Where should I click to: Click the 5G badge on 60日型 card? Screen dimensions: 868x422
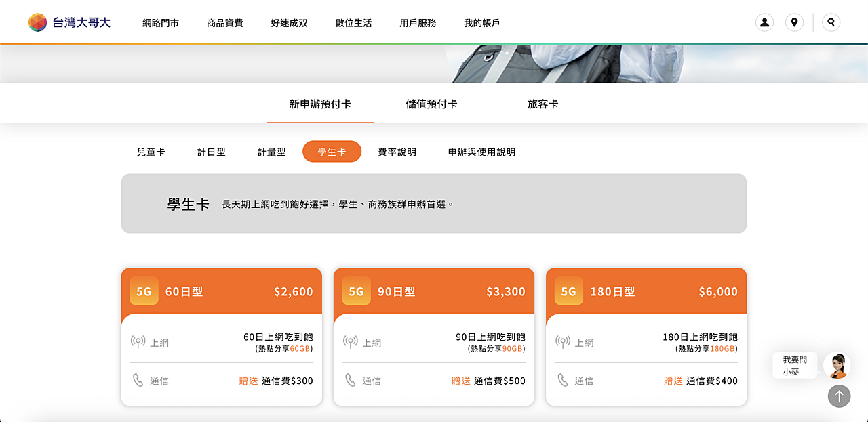pos(144,291)
